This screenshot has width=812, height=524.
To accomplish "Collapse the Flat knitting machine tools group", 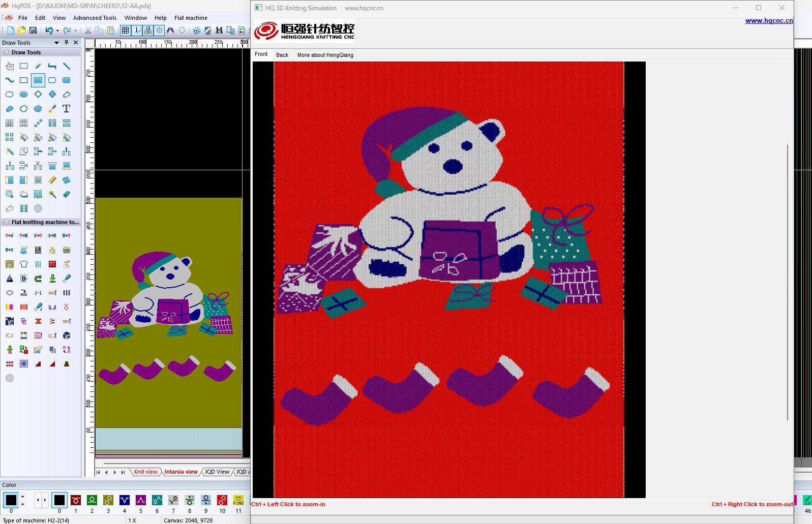I will (6, 222).
